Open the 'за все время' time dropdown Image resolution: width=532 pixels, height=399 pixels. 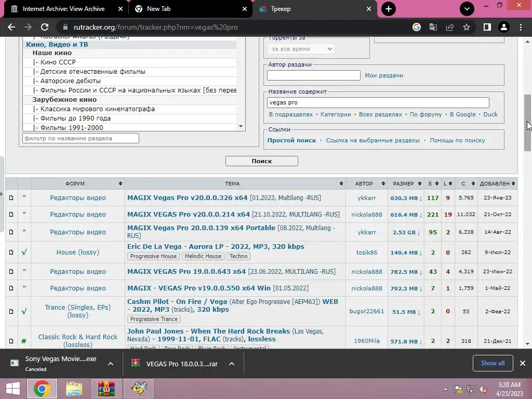tap(301, 49)
